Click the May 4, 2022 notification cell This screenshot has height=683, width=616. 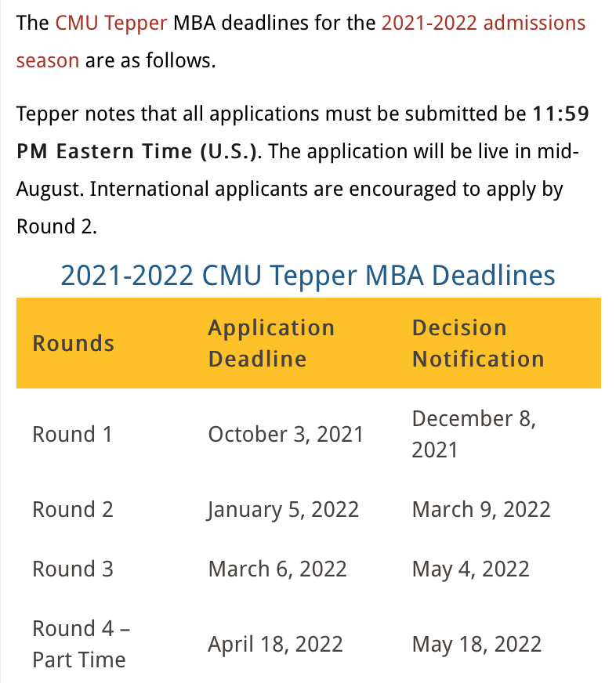point(471,569)
